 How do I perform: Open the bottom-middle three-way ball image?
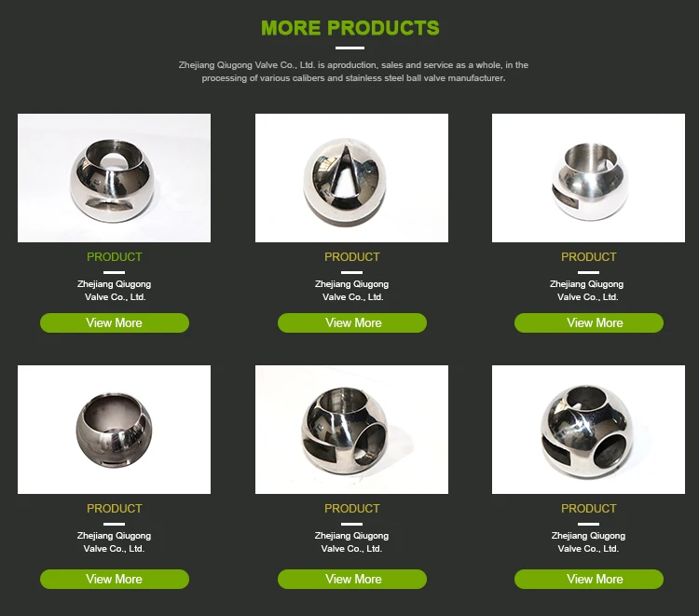(x=351, y=430)
